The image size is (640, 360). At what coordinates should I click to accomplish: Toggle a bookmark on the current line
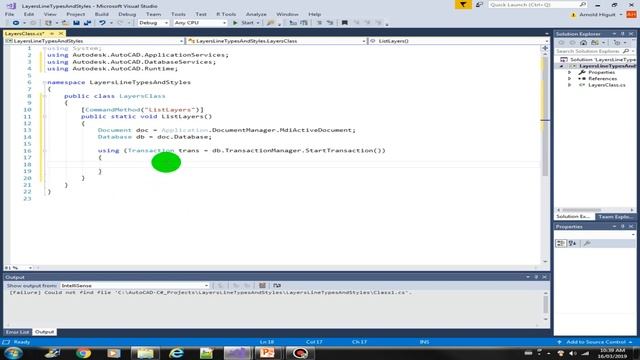tap(344, 23)
